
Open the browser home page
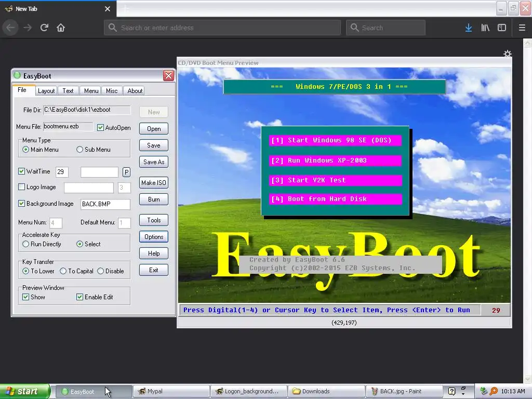coord(61,28)
